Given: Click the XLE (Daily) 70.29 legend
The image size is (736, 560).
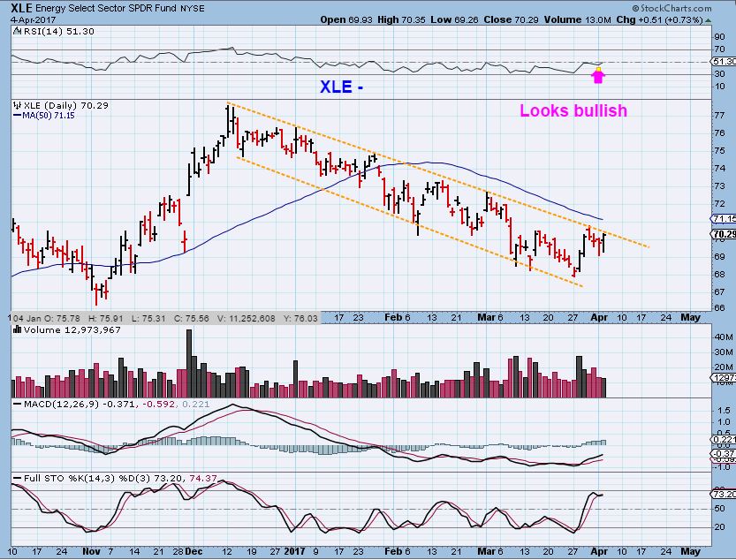Looking at the screenshot, I should 65,106.
